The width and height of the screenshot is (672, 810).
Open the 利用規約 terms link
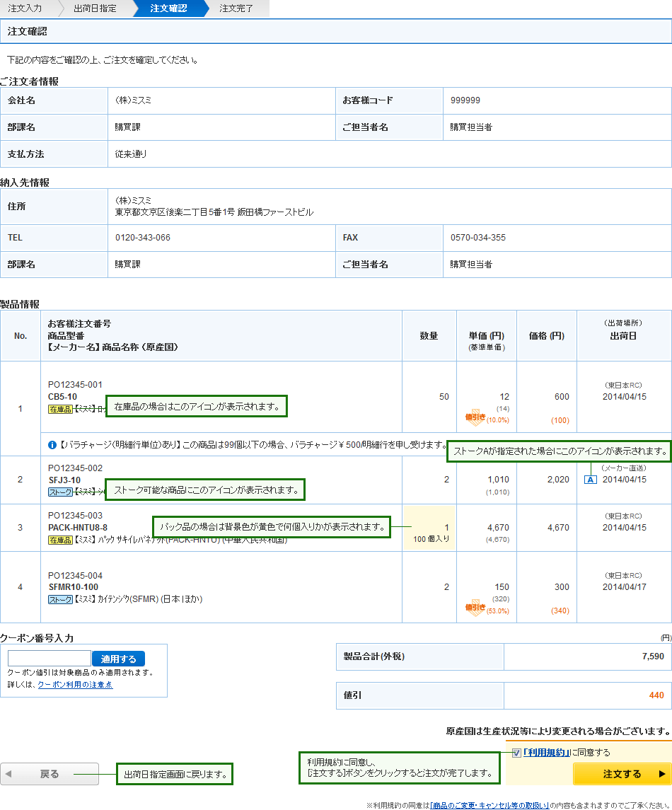[547, 753]
